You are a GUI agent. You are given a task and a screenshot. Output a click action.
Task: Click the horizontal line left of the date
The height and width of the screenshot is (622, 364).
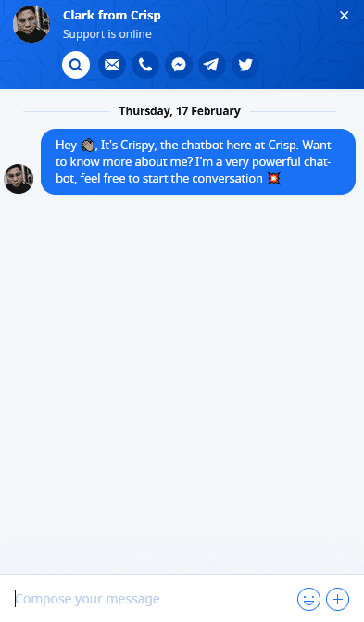tap(66, 112)
